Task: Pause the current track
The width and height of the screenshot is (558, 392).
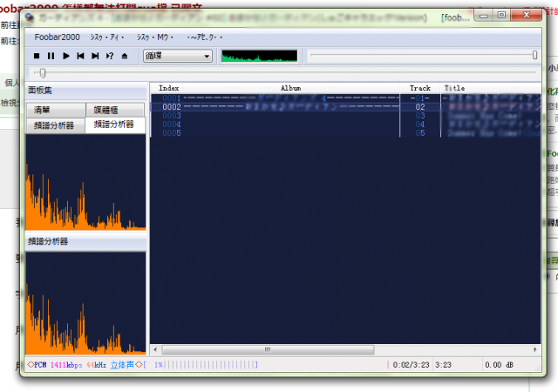Action: [x=51, y=56]
